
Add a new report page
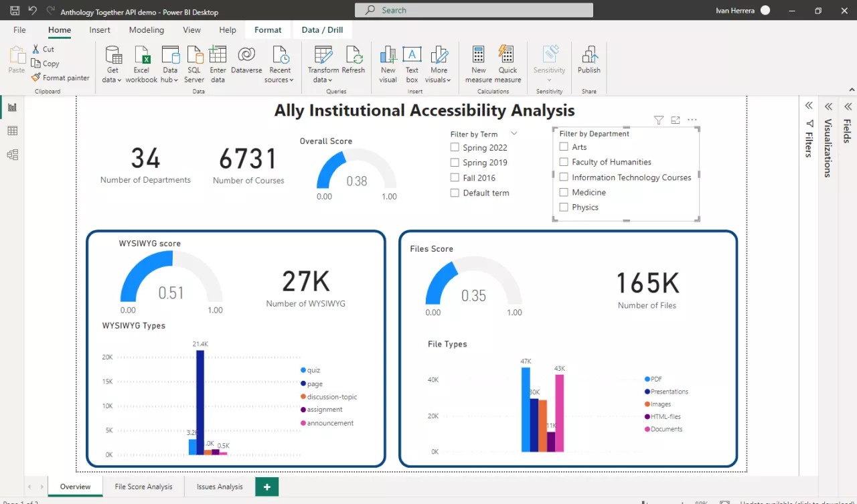click(x=266, y=487)
